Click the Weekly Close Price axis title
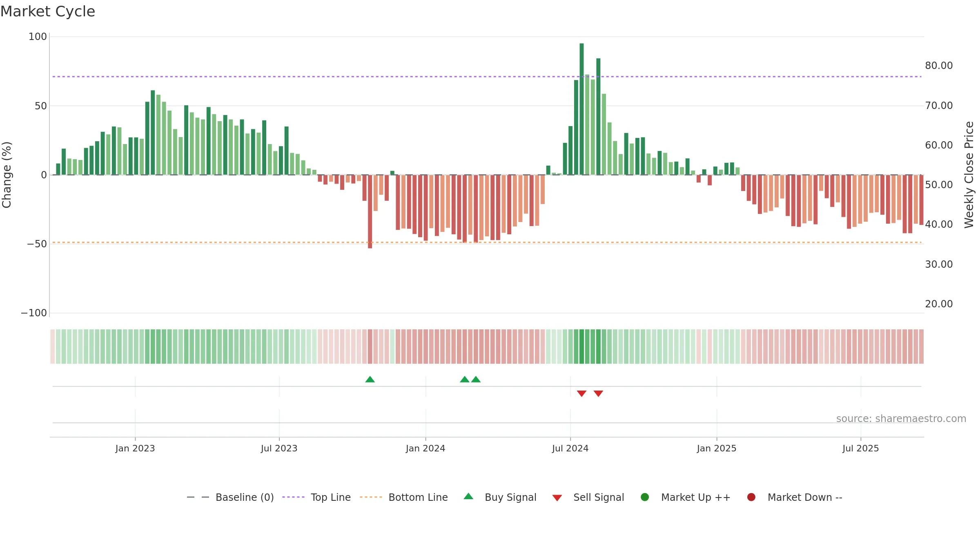Screen dimensions: 980x551 click(969, 175)
